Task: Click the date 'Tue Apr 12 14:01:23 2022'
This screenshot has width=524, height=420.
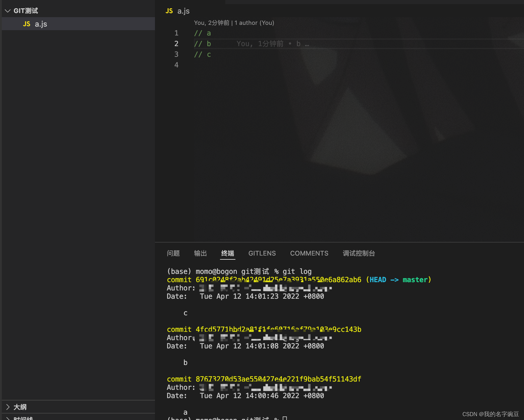Action: 250,296
